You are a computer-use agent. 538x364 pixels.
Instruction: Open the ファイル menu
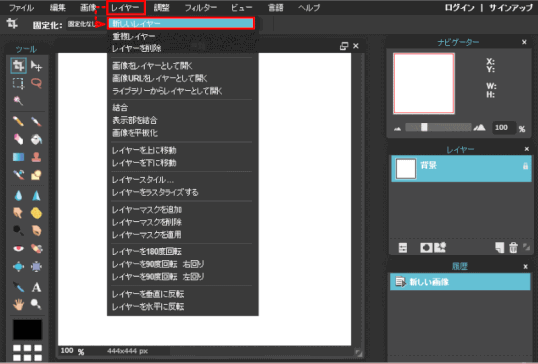[21, 8]
